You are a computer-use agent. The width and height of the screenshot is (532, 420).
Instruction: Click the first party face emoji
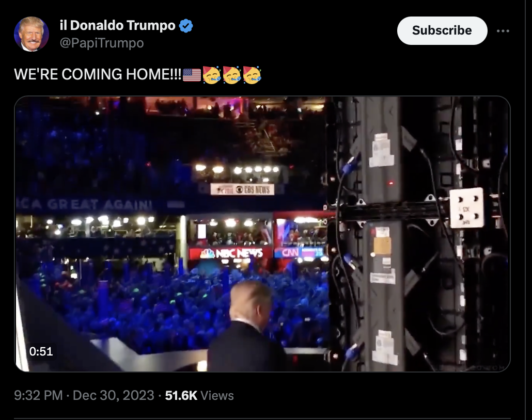click(x=212, y=75)
